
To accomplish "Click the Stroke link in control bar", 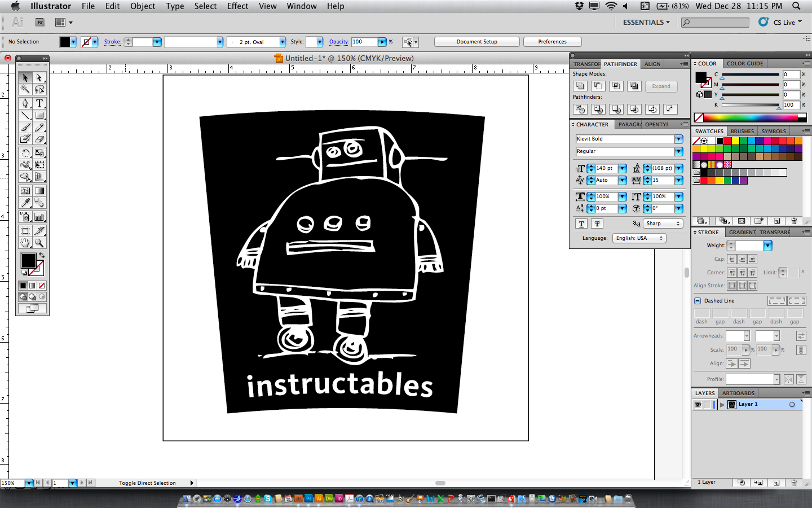I will [112, 42].
